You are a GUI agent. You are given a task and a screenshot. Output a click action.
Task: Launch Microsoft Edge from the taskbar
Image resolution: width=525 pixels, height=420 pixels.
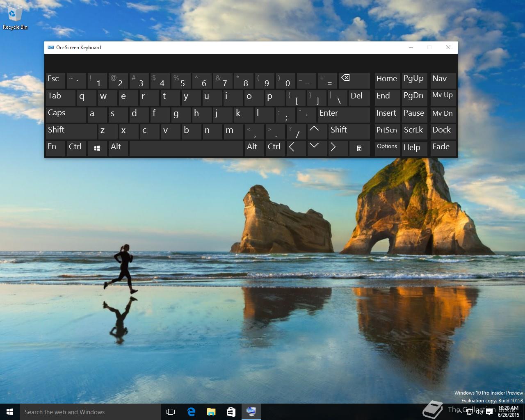[191, 412]
